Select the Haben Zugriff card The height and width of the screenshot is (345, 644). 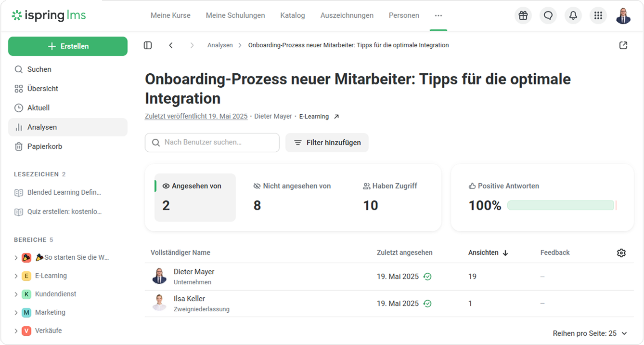(391, 198)
